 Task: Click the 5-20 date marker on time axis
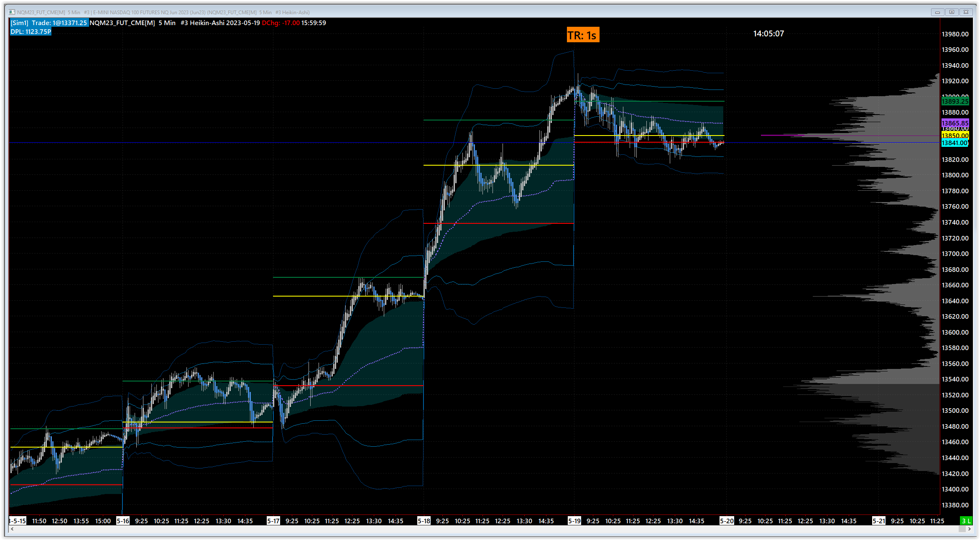727,521
